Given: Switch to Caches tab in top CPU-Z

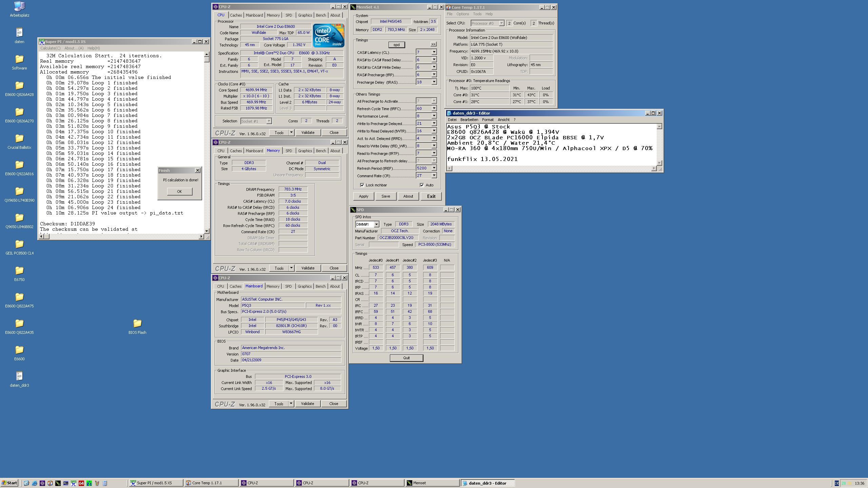Looking at the screenshot, I should pos(236,15).
